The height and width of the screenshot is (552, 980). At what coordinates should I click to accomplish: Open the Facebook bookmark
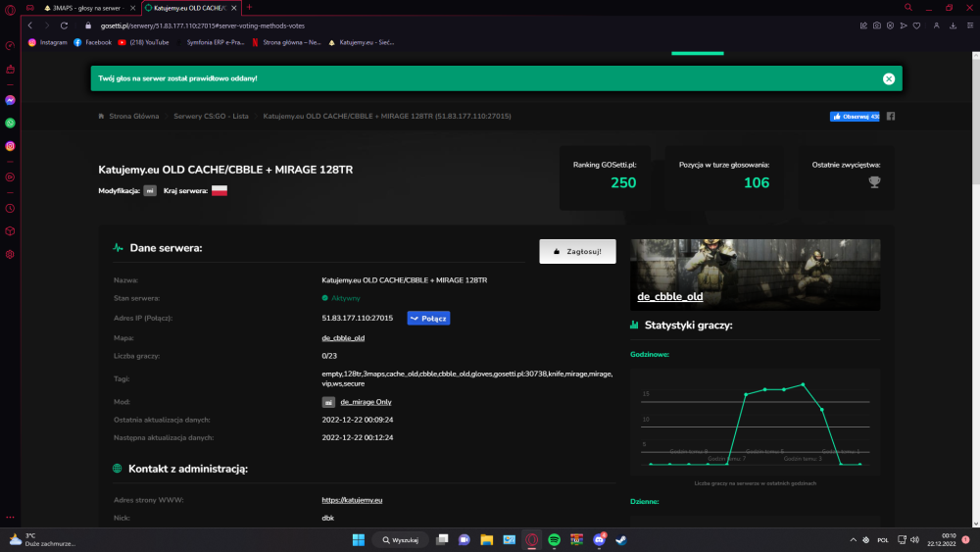(92, 42)
